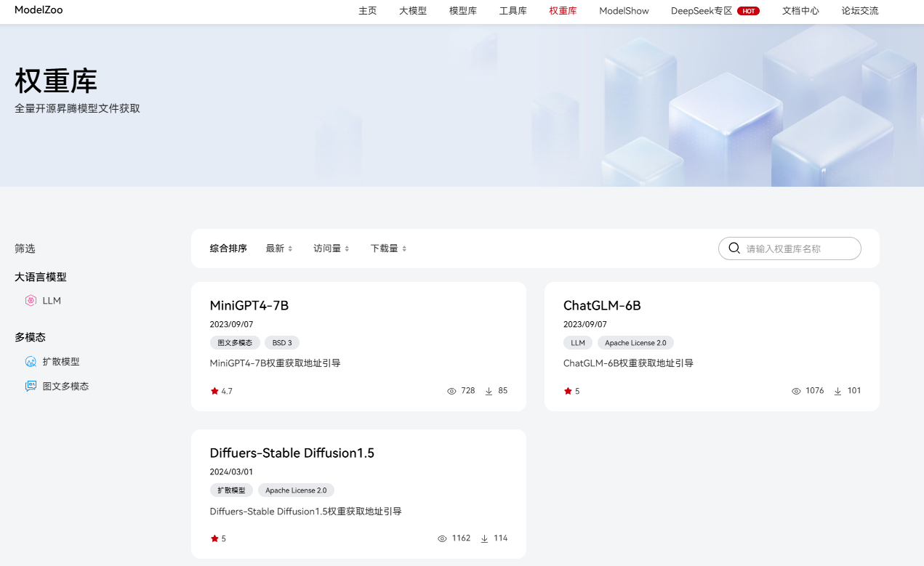Click the 2023/09/07 date on MiniGPT4-7B
Screen dimensions: 924x566
(231, 325)
